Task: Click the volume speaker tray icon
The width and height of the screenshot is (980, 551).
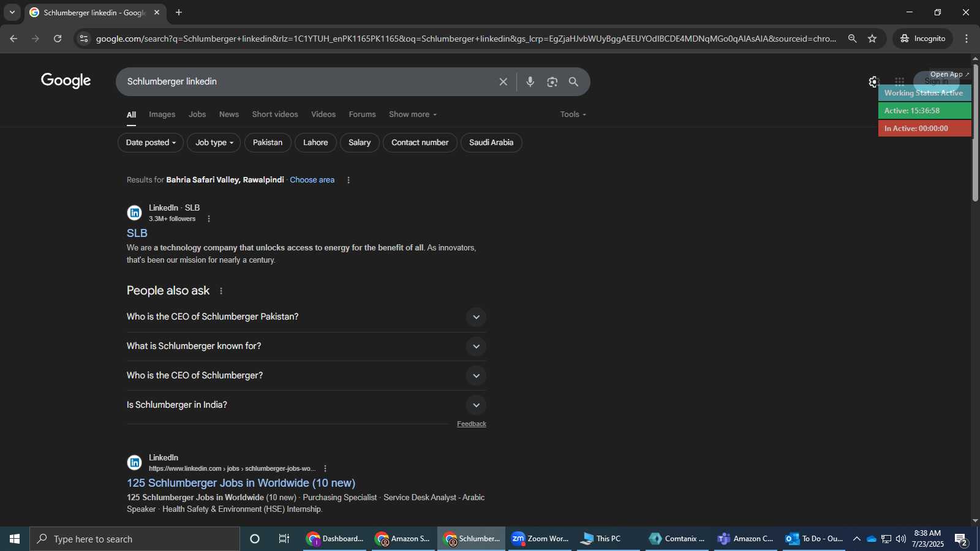Action: point(900,539)
